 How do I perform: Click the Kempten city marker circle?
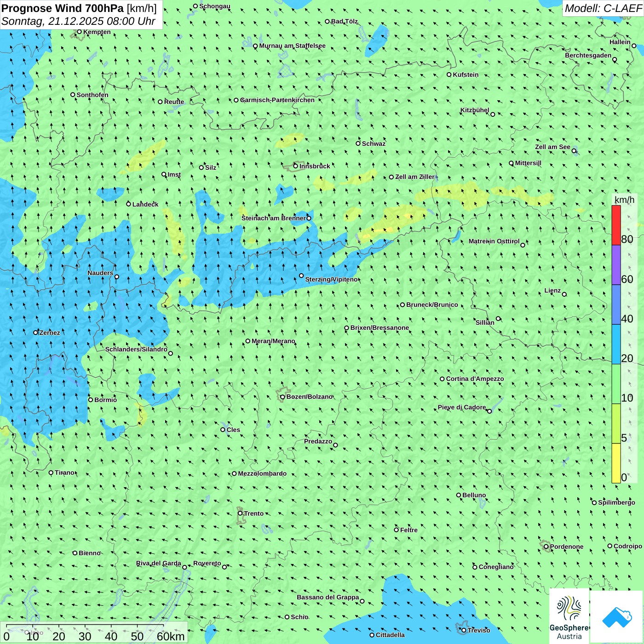(79, 32)
